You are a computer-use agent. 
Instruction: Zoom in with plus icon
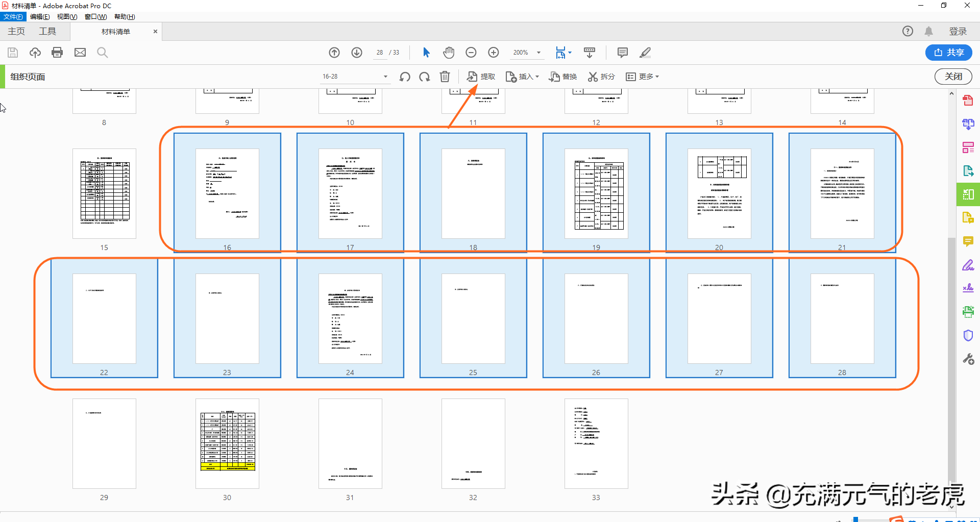click(x=494, y=53)
